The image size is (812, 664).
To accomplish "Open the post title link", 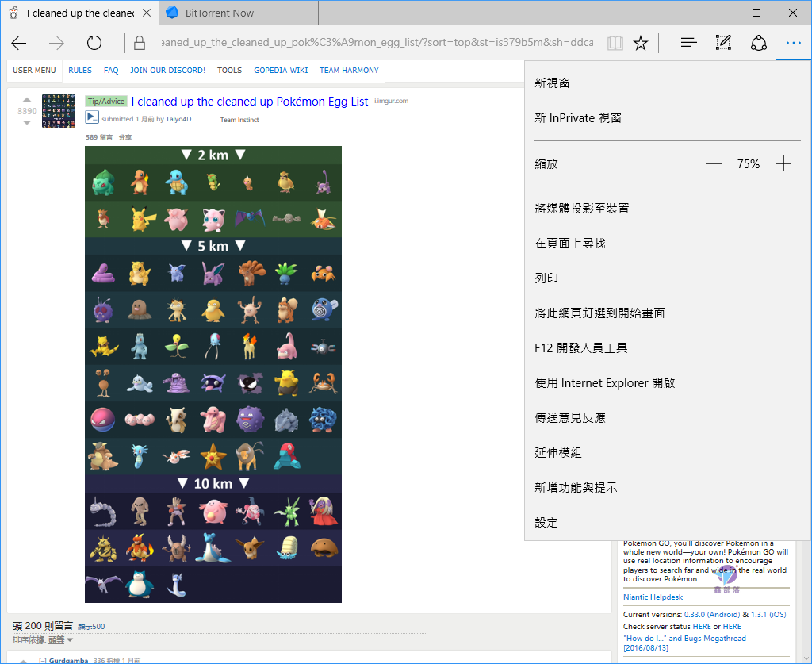I will (x=250, y=102).
